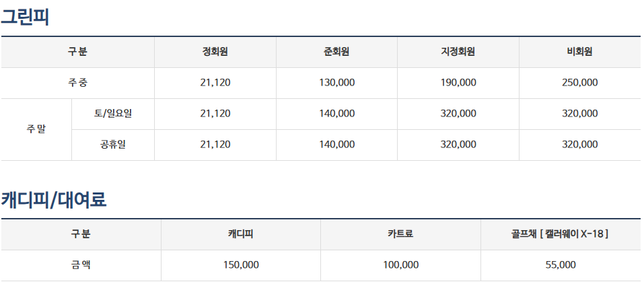Select the 골프채 캘러웨이 X-18 header
Image resolution: width=644 pixels, height=288 pixels.
click(560, 234)
